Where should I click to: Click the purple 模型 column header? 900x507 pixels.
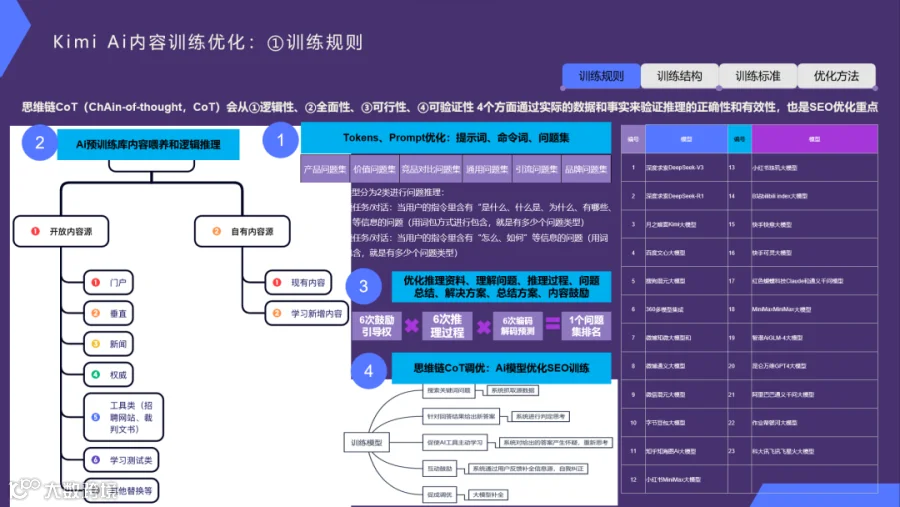814,139
